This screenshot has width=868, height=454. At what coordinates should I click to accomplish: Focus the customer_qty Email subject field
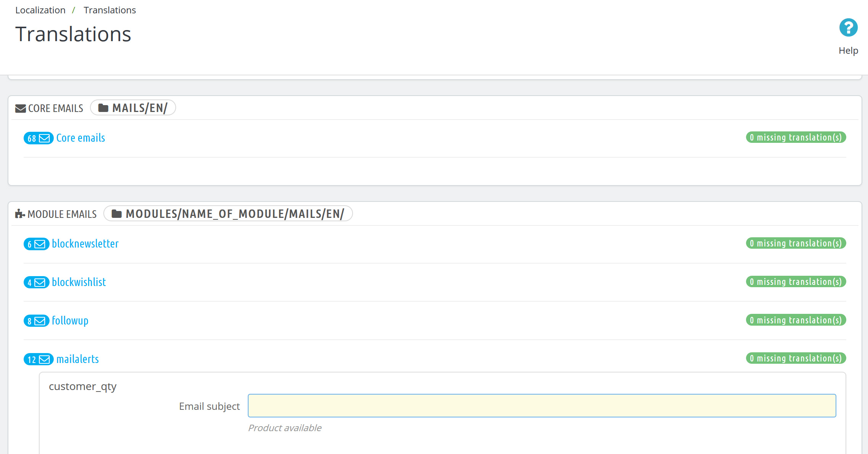click(x=542, y=406)
